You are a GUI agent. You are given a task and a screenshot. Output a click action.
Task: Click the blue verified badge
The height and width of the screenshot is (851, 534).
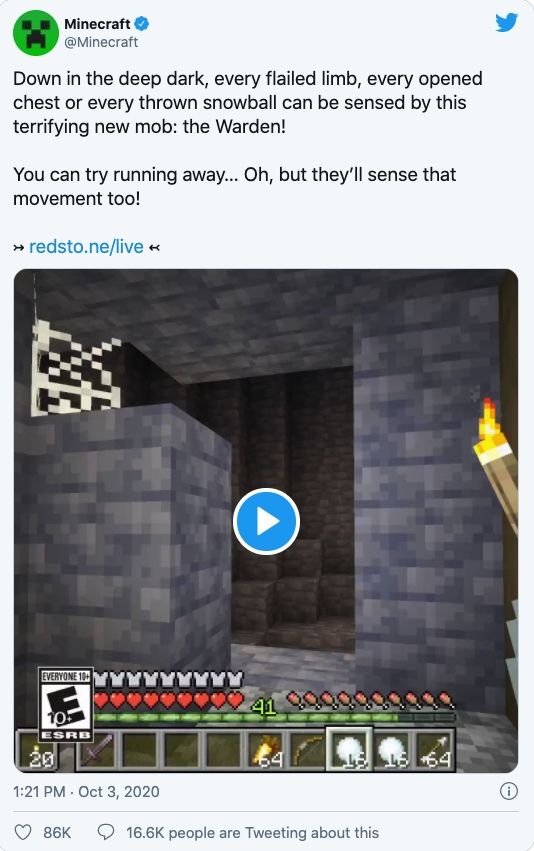point(142,24)
